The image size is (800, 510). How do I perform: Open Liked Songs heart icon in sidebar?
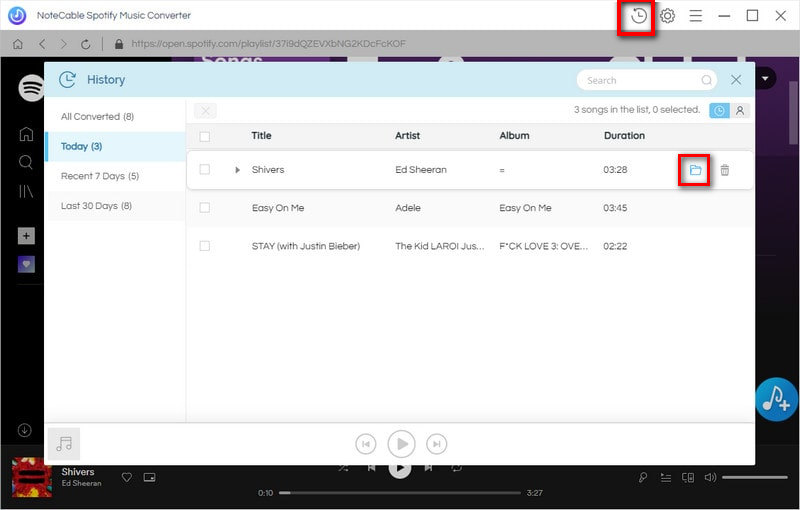[27, 264]
